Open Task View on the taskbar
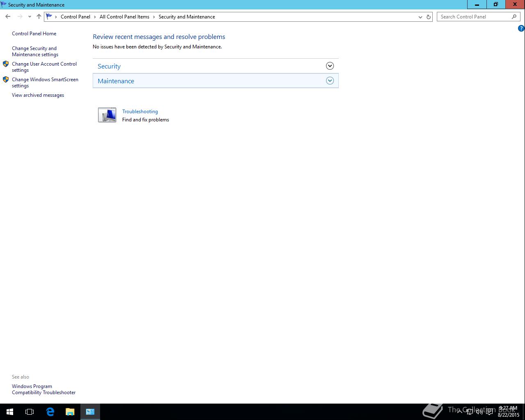Image resolution: width=525 pixels, height=420 pixels. (x=30, y=412)
